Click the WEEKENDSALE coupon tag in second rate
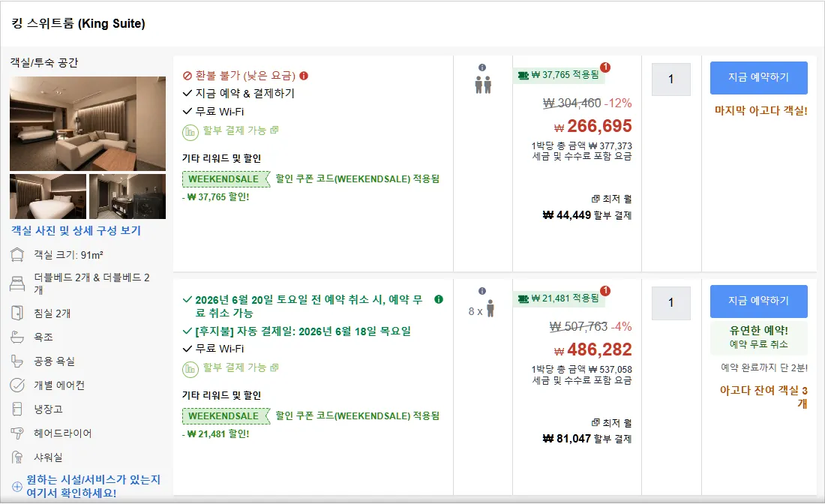 [225, 416]
